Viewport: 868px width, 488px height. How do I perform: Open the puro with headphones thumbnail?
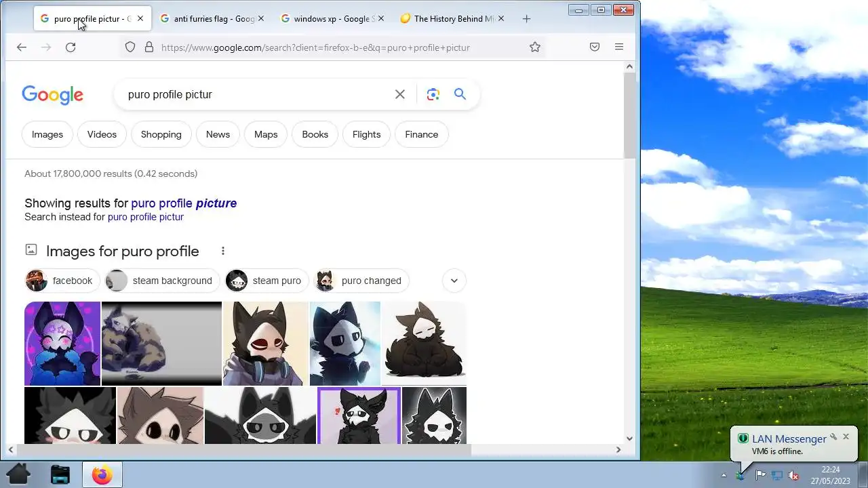tap(266, 344)
